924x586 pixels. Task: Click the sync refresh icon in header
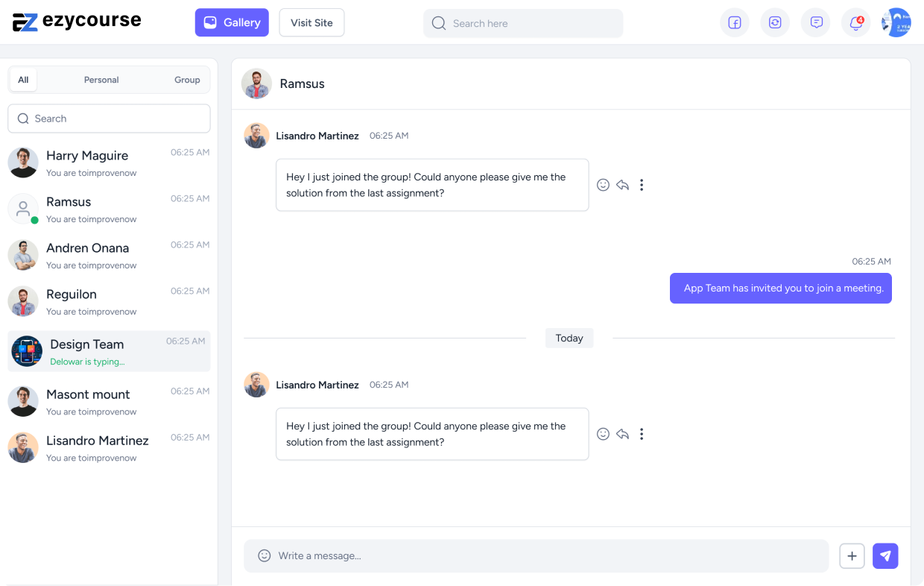tap(775, 23)
